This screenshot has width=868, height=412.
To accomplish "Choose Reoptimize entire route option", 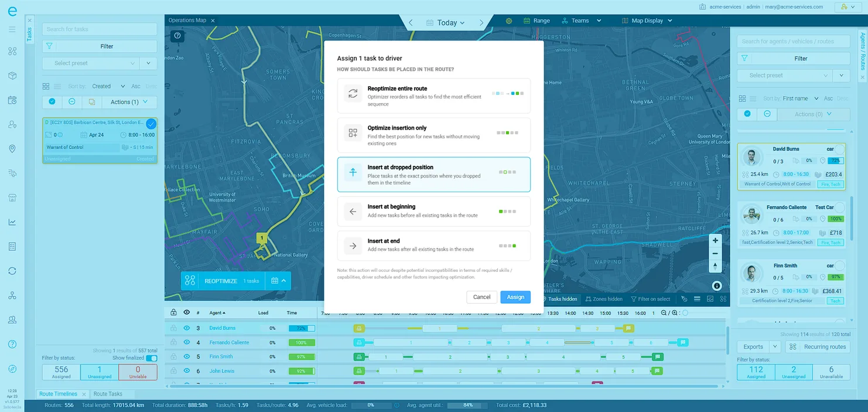I will point(434,96).
